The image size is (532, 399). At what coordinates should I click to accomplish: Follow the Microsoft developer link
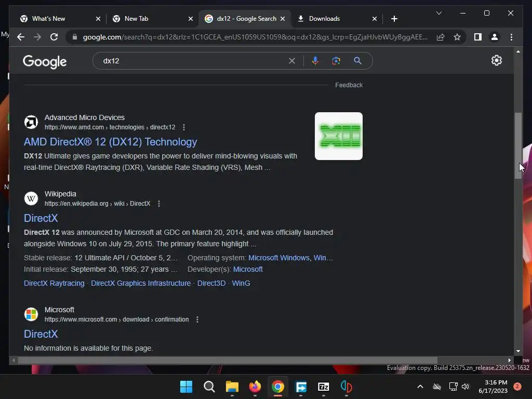pyautogui.click(x=248, y=270)
